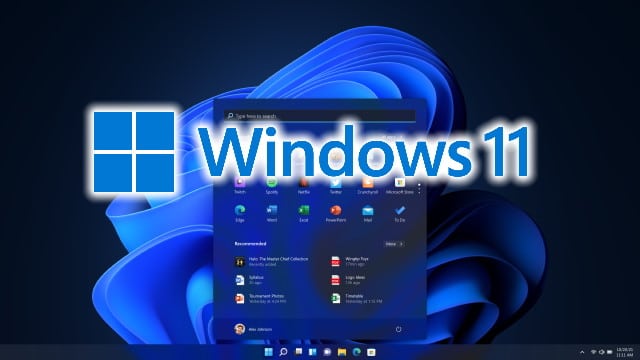
Task: Open the taskbar clock and date
Action: pyautogui.click(x=624, y=352)
